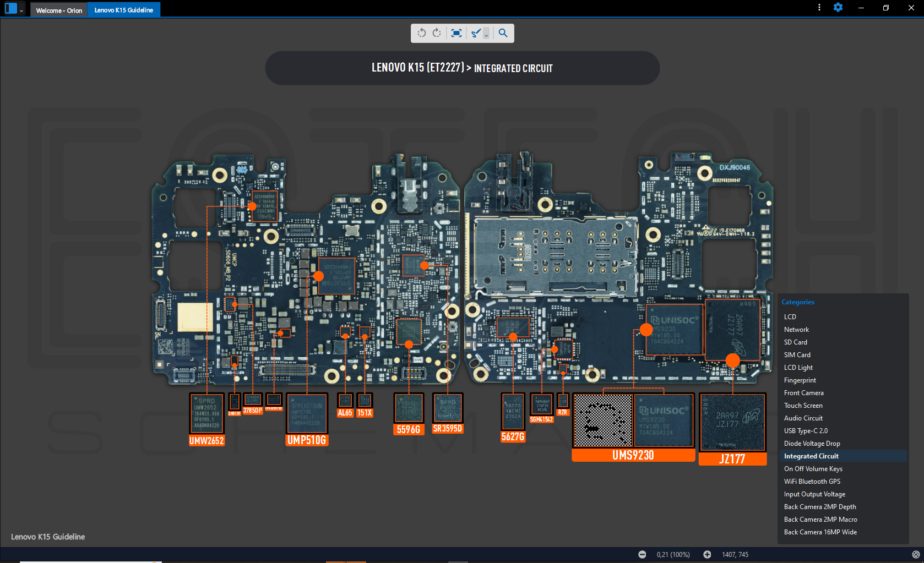Click the UNISOC chip on the right board
The image size is (924, 563).
675,330
